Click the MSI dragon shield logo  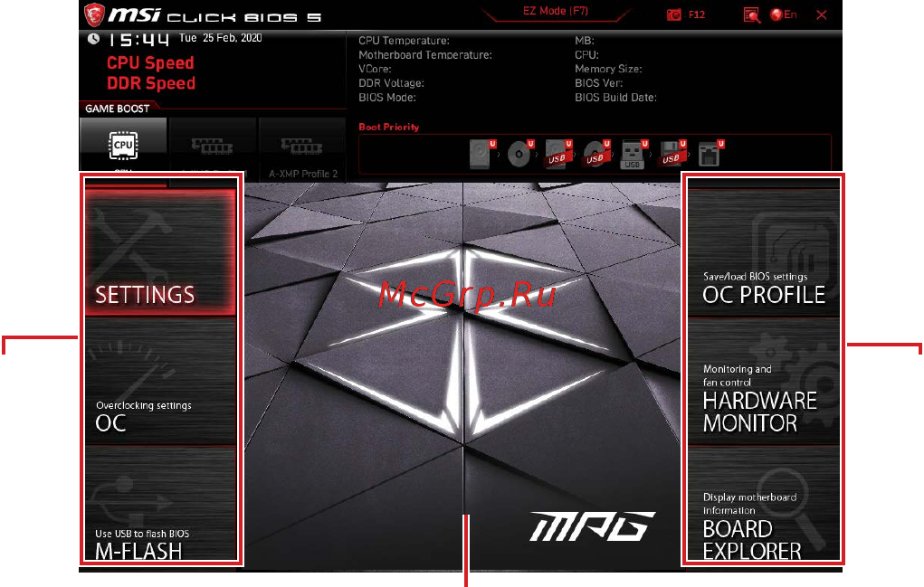(94, 14)
